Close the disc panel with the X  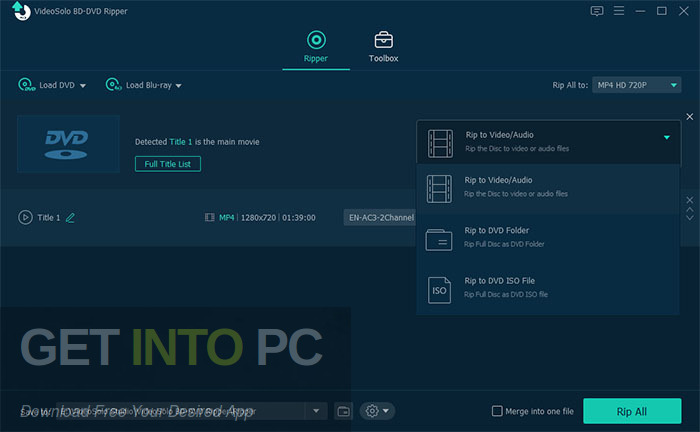[690, 116]
